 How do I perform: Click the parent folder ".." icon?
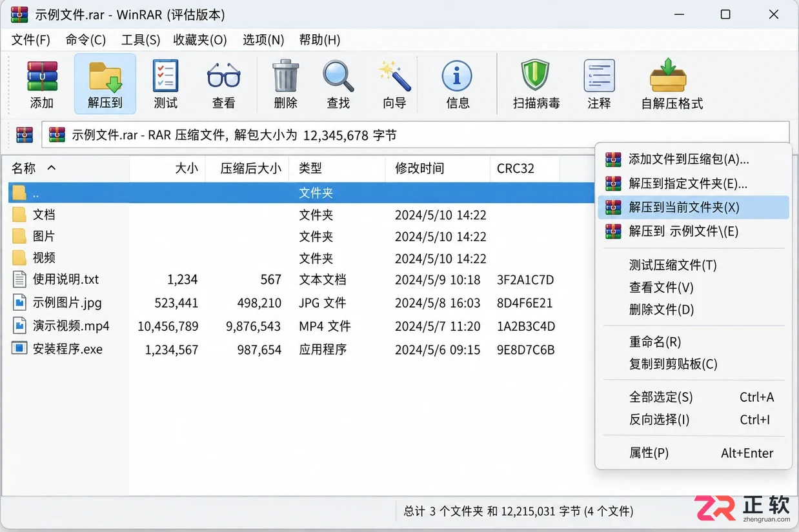tap(19, 192)
